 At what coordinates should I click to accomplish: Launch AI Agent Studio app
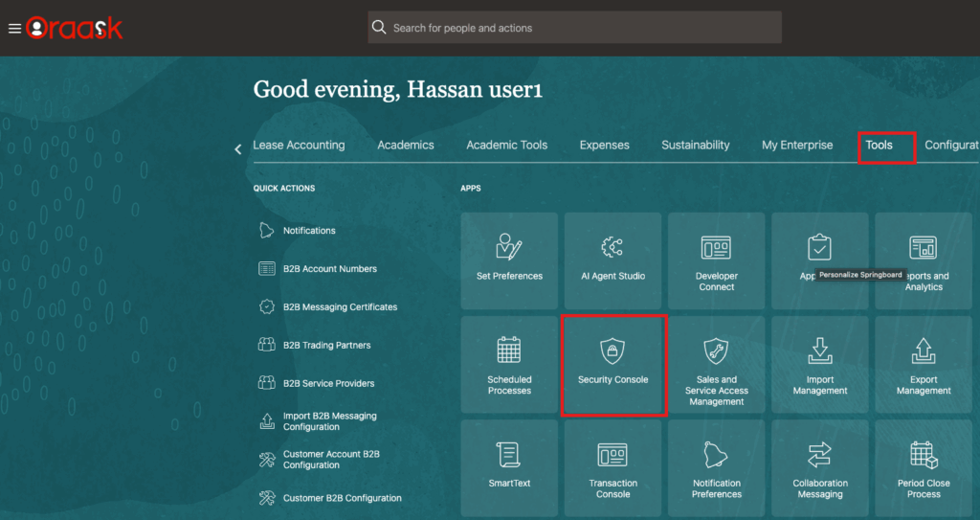(x=613, y=260)
